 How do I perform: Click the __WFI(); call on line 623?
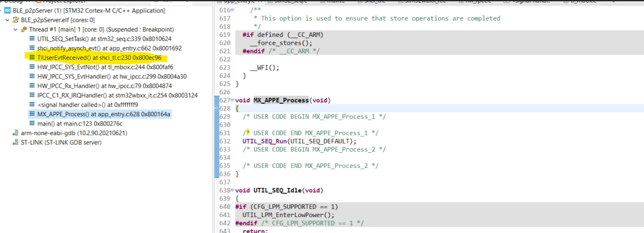tap(264, 67)
